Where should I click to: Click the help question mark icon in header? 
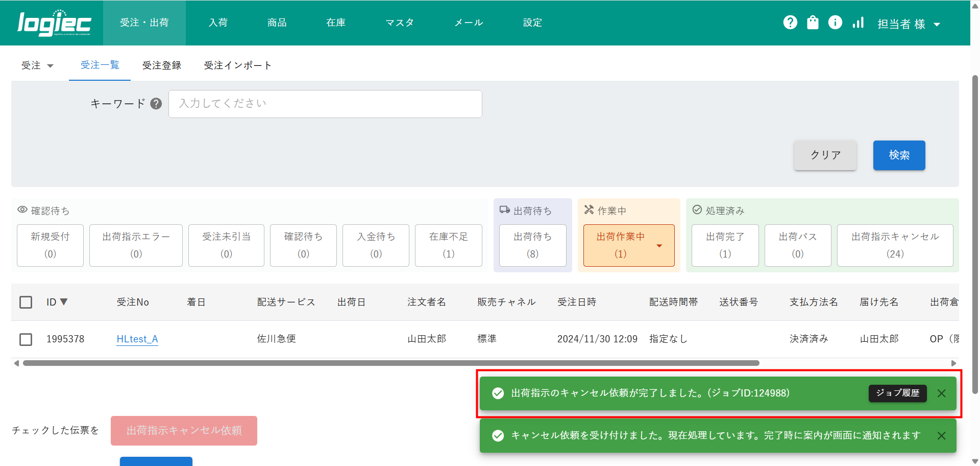tap(790, 22)
